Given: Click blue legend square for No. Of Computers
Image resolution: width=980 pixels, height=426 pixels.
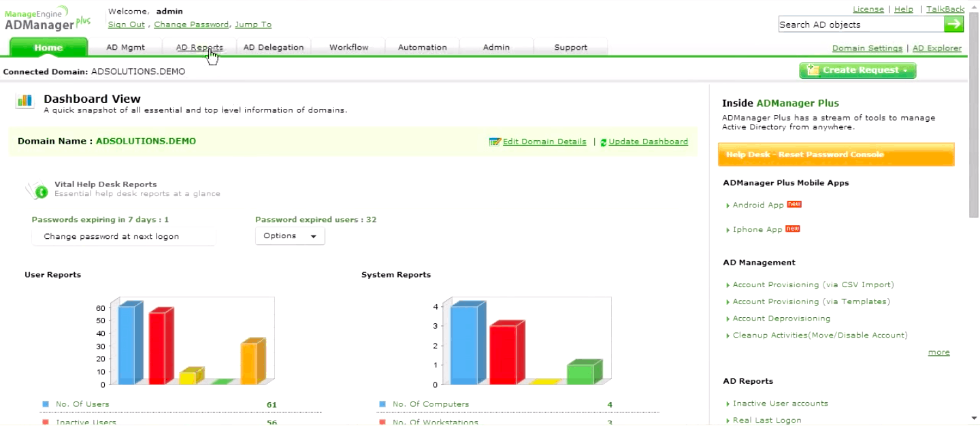Looking at the screenshot, I should pos(382,404).
